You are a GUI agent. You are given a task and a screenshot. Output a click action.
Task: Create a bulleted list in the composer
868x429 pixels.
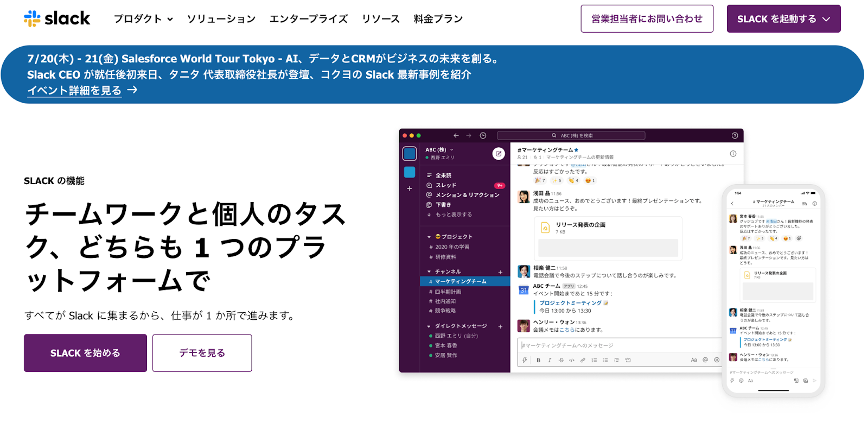click(x=605, y=360)
